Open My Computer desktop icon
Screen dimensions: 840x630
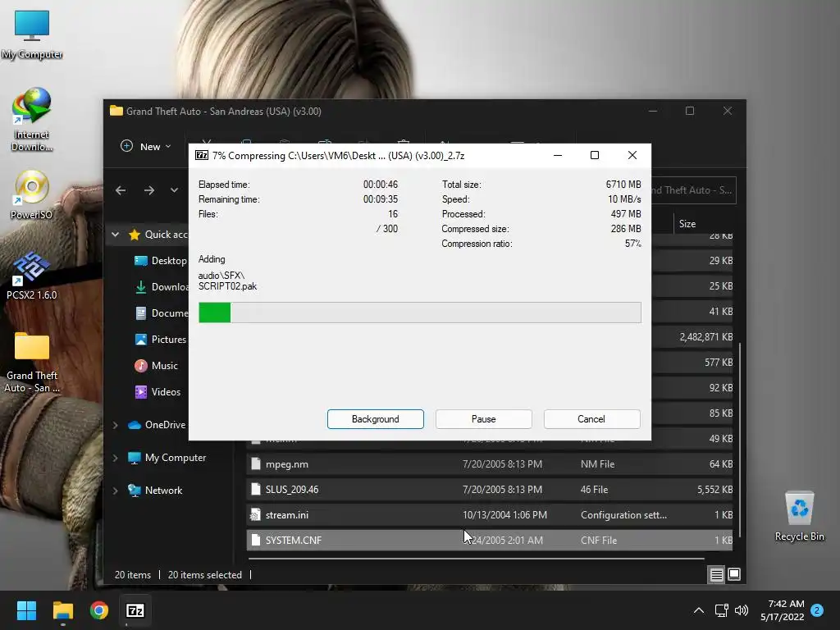tap(32, 34)
